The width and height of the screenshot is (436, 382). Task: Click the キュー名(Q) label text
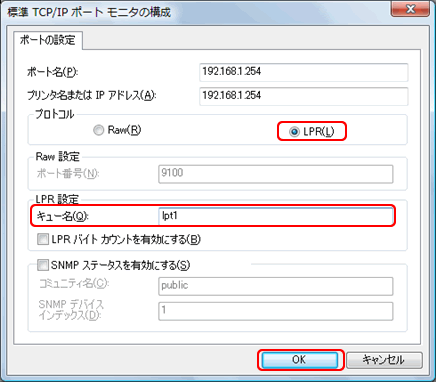62,217
